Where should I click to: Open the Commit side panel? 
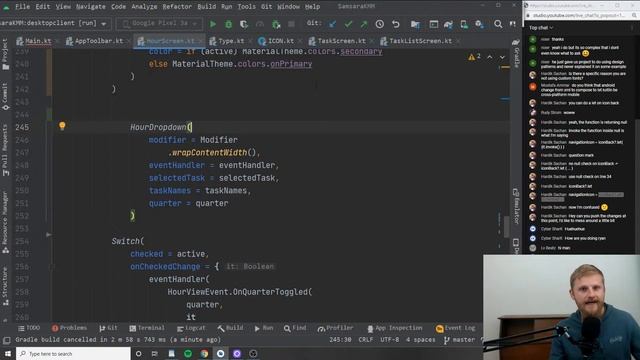5,96
